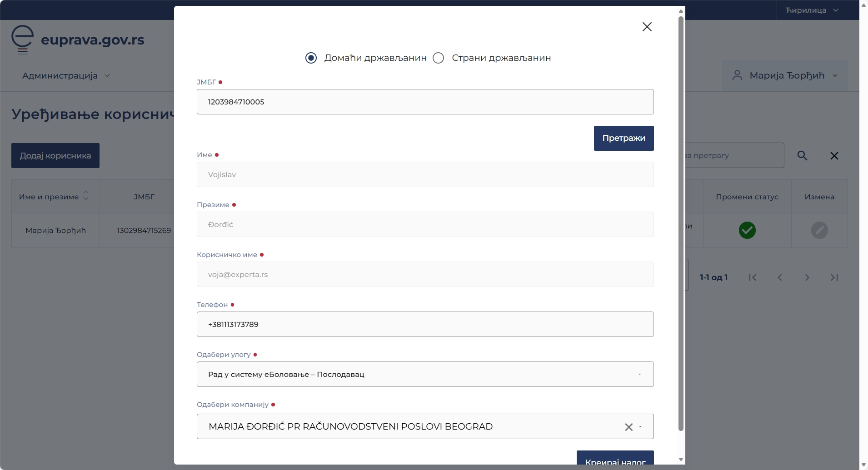This screenshot has height=470, width=868.
Task: Click the edit pencil icon
Action: tap(819, 230)
